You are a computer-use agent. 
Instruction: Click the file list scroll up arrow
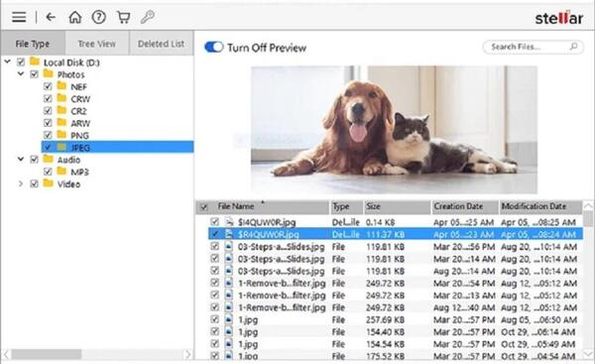coord(588,205)
